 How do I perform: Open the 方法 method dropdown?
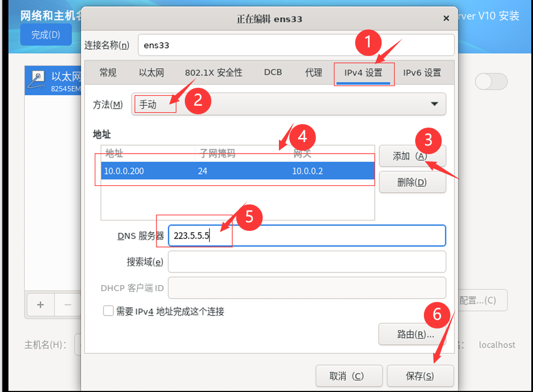pos(289,104)
